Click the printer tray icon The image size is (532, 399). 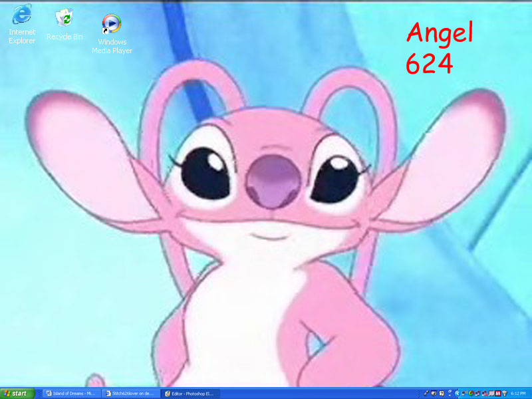[x=491, y=392]
